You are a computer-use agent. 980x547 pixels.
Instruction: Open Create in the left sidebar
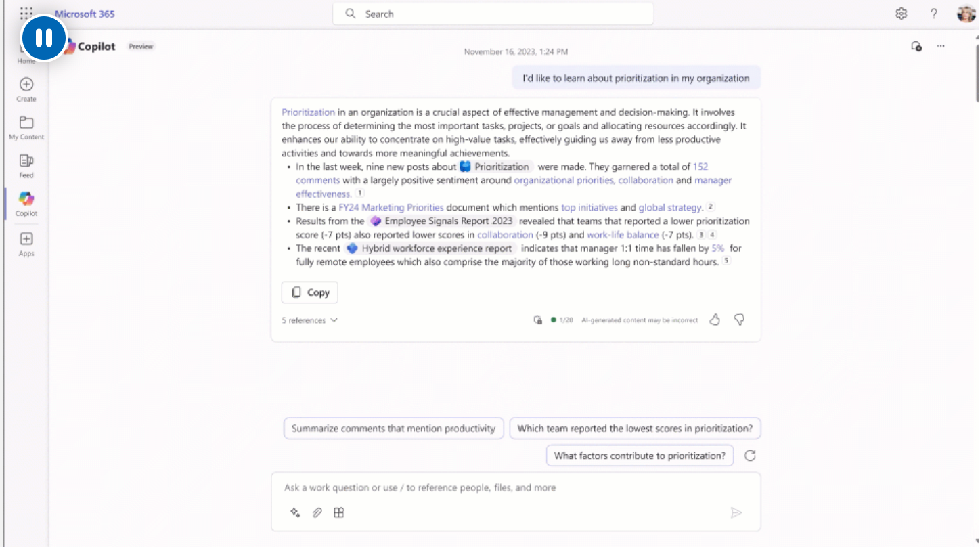26,89
